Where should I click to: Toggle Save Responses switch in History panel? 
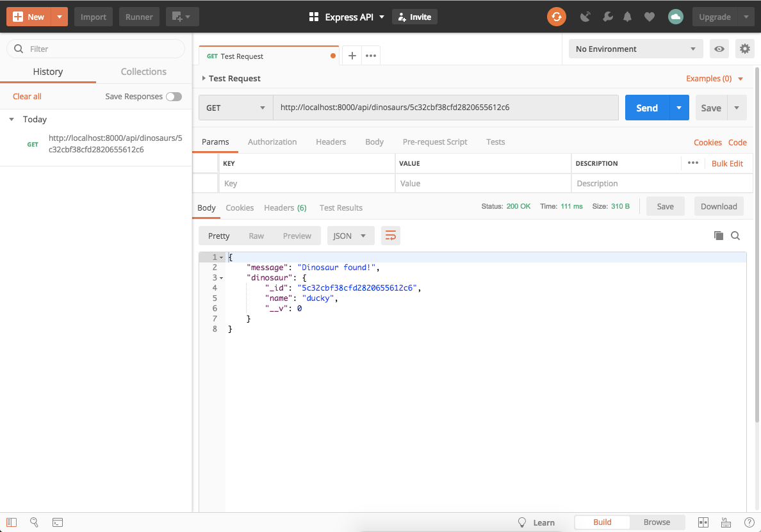tap(174, 96)
